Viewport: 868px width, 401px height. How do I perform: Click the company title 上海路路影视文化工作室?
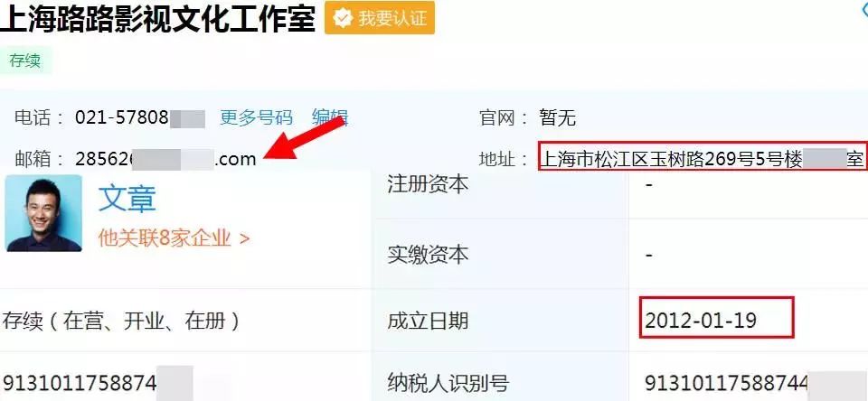tap(157, 18)
